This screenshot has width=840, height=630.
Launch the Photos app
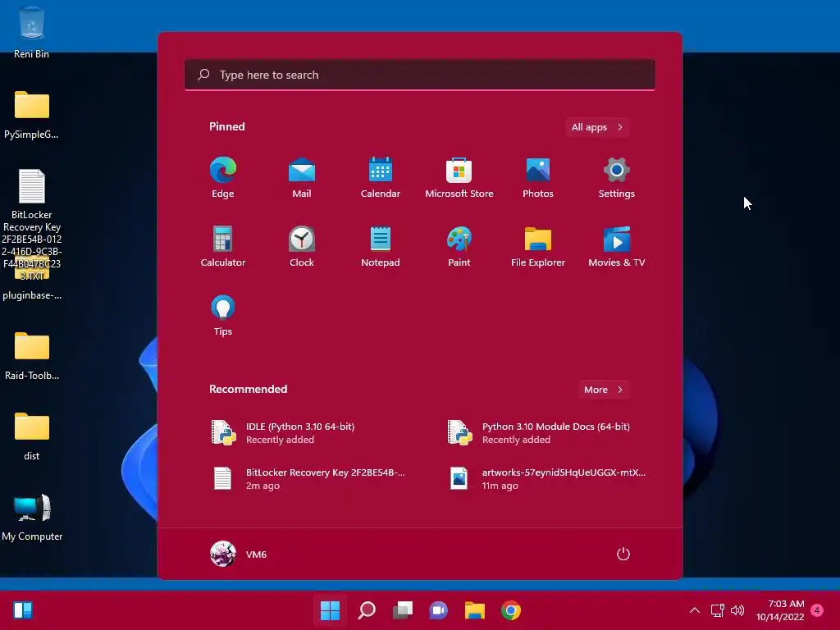[538, 178]
